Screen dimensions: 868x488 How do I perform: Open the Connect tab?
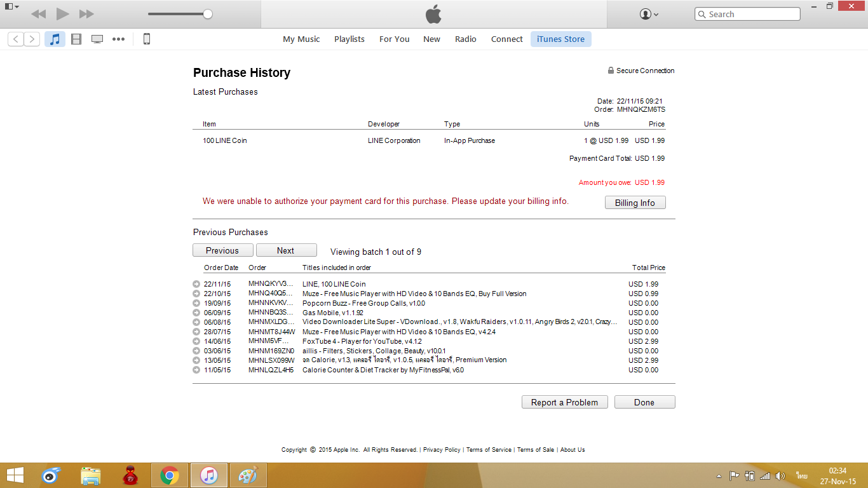[x=507, y=39]
